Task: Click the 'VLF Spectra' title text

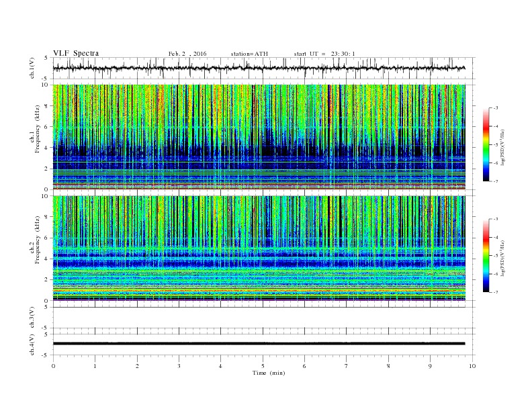Action: click(x=76, y=53)
